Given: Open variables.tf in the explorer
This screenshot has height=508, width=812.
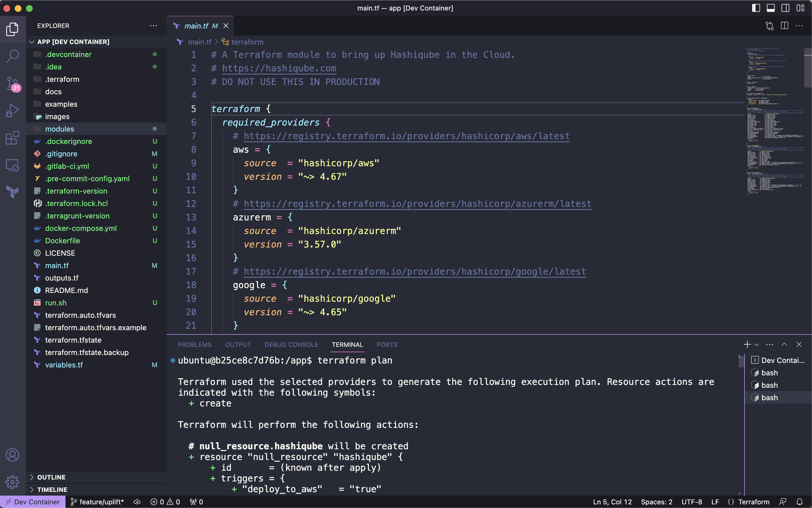Looking at the screenshot, I should [x=96, y=365].
